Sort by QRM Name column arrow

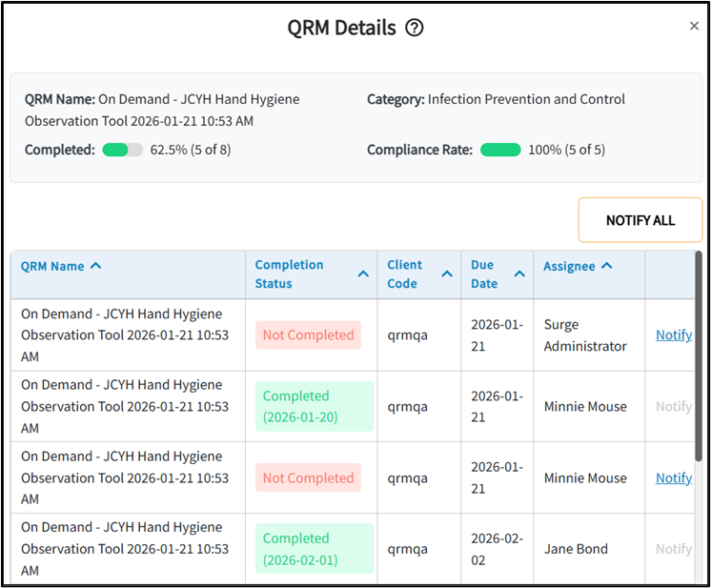[95, 266]
